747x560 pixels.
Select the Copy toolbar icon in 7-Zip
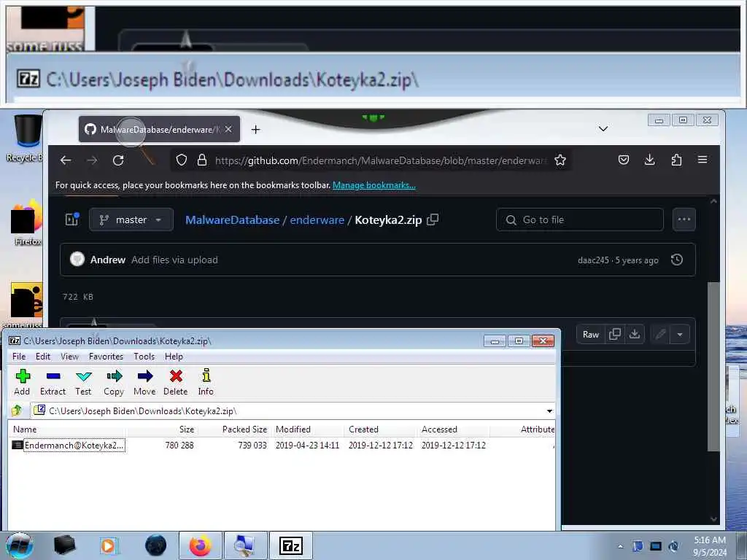coord(114,382)
